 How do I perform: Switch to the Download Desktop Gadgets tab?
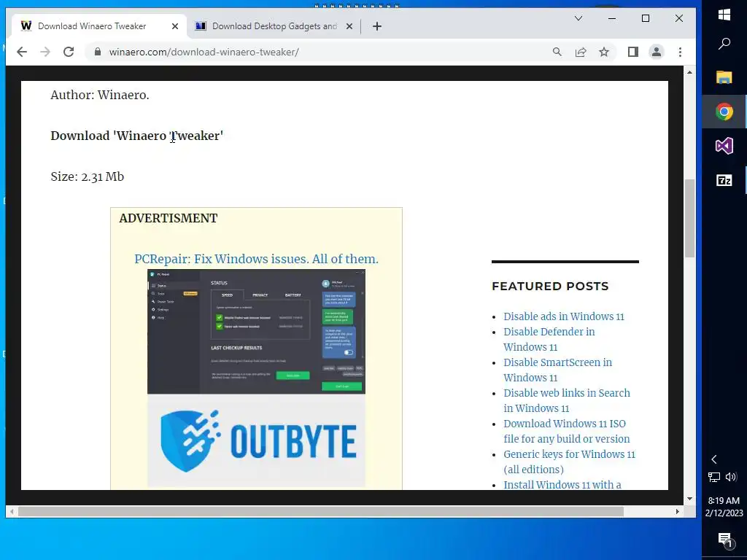[274, 26]
